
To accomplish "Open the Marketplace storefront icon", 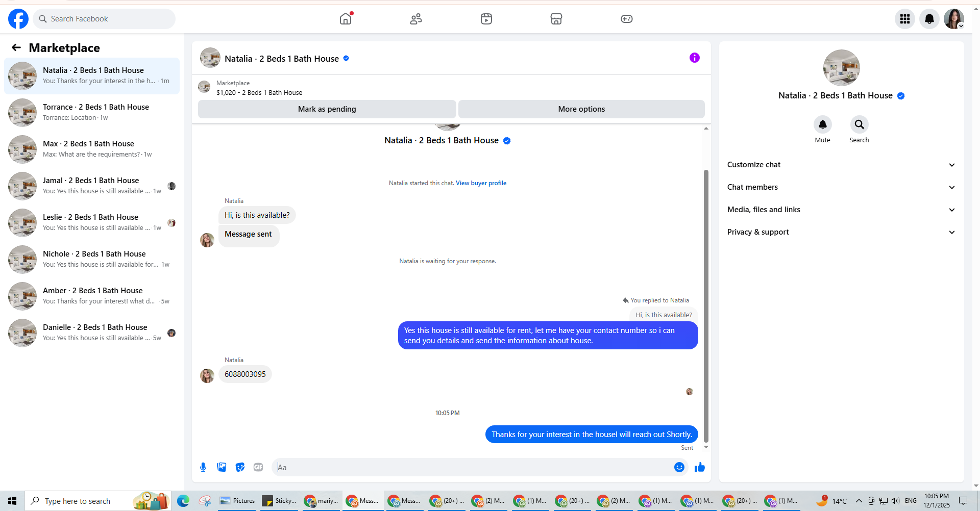I will pos(556,19).
